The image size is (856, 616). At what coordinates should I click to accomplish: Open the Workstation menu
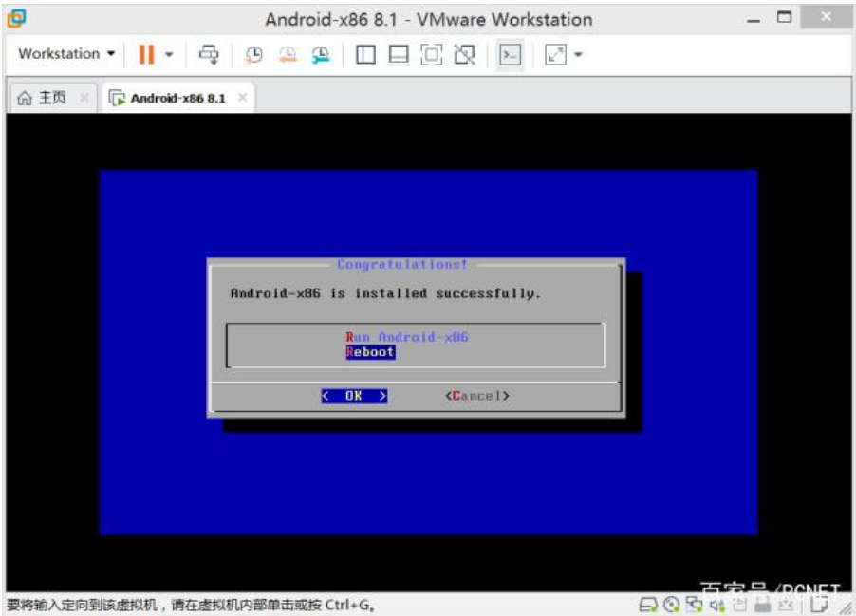tap(66, 53)
